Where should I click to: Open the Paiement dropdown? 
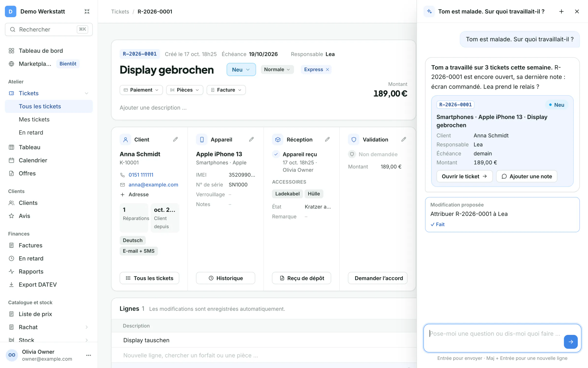coord(141,90)
